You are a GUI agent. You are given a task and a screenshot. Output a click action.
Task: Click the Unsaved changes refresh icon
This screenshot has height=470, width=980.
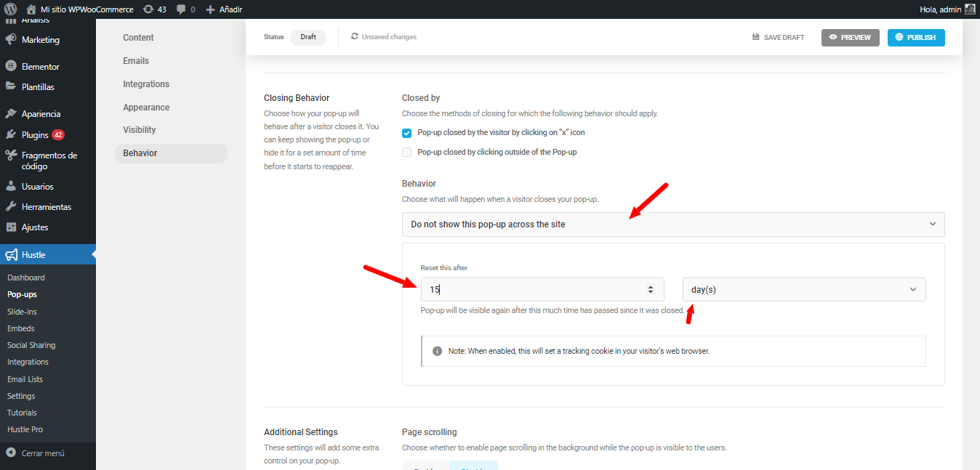click(x=355, y=36)
